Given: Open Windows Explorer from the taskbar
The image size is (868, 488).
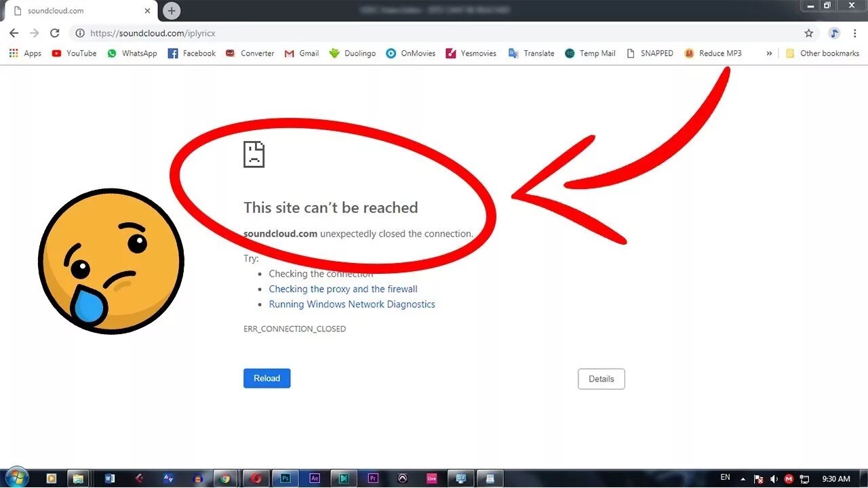Looking at the screenshot, I should tap(78, 478).
